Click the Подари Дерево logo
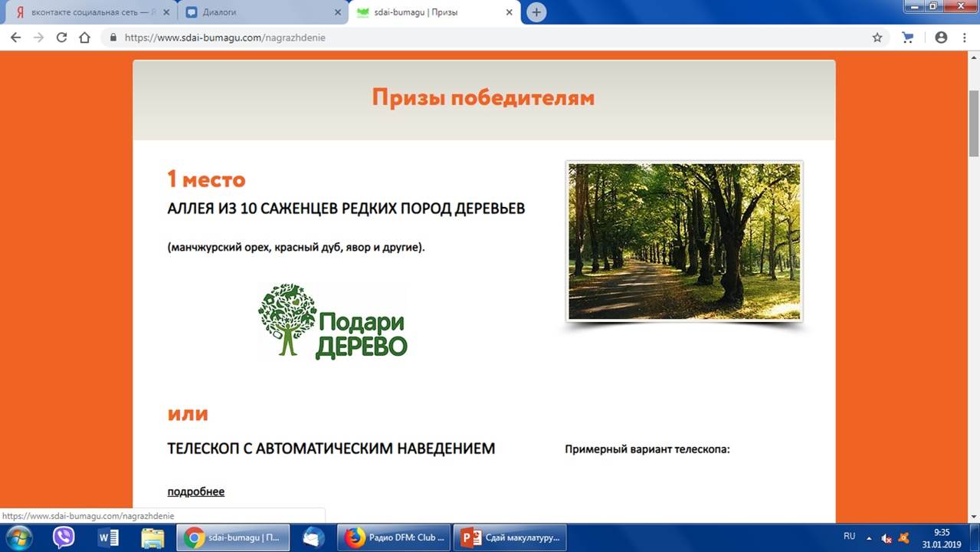Image resolution: width=980 pixels, height=552 pixels. (x=333, y=322)
